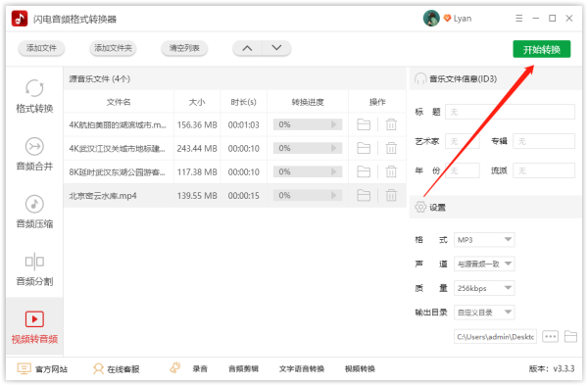This screenshot has height=386, width=588.
Task: Click progress bar of 北京密云水库.mp4
Action: click(x=308, y=195)
